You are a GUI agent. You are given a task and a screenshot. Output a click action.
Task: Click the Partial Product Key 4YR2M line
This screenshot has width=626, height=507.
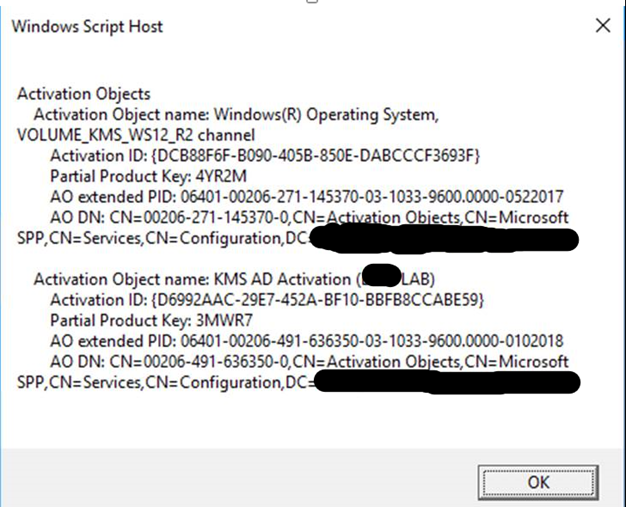click(149, 176)
